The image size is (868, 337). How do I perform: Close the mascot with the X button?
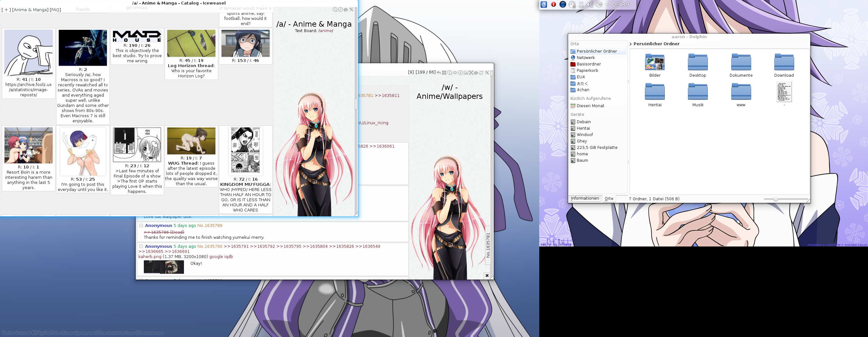487,276
